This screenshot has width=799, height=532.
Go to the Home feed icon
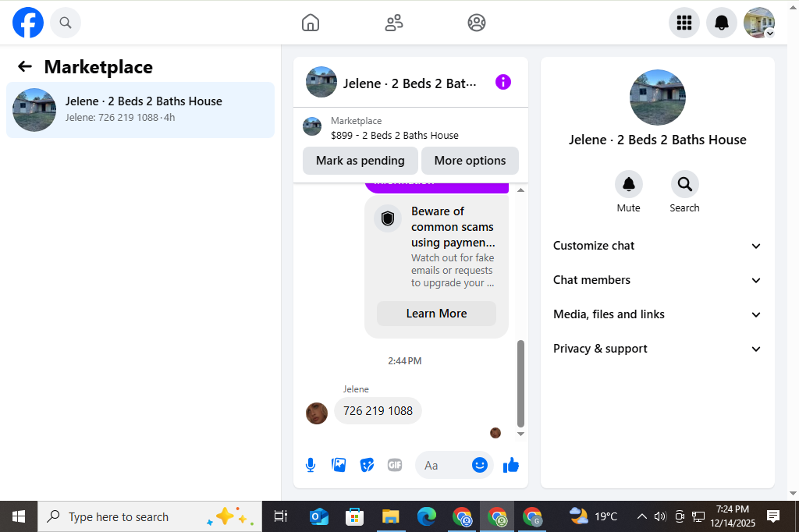click(311, 23)
